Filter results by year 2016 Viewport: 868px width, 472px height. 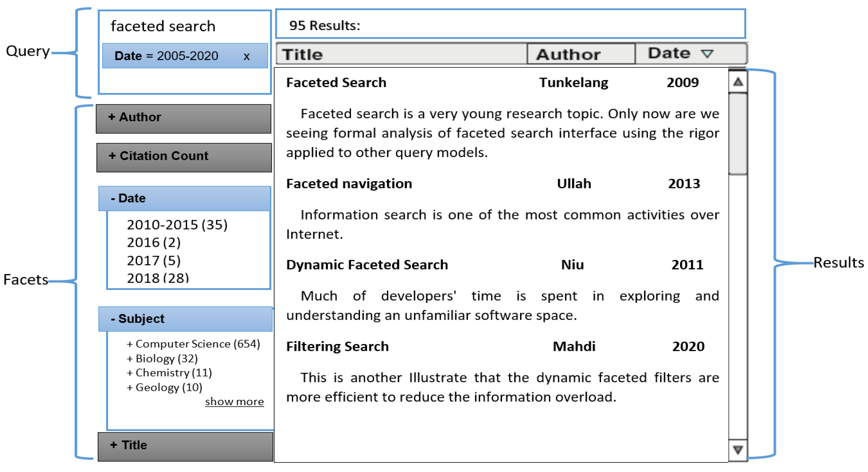[x=154, y=243]
